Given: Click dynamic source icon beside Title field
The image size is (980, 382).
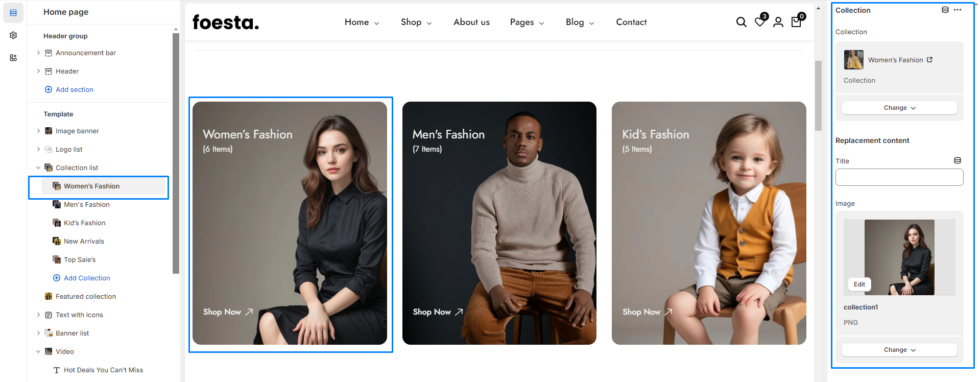Looking at the screenshot, I should [x=958, y=160].
